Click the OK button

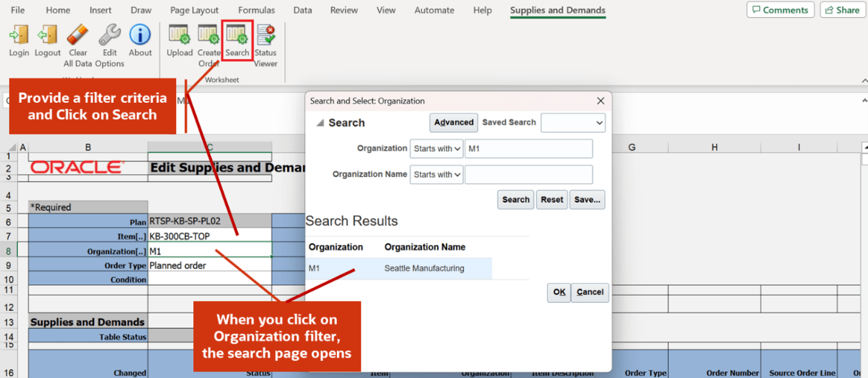559,292
